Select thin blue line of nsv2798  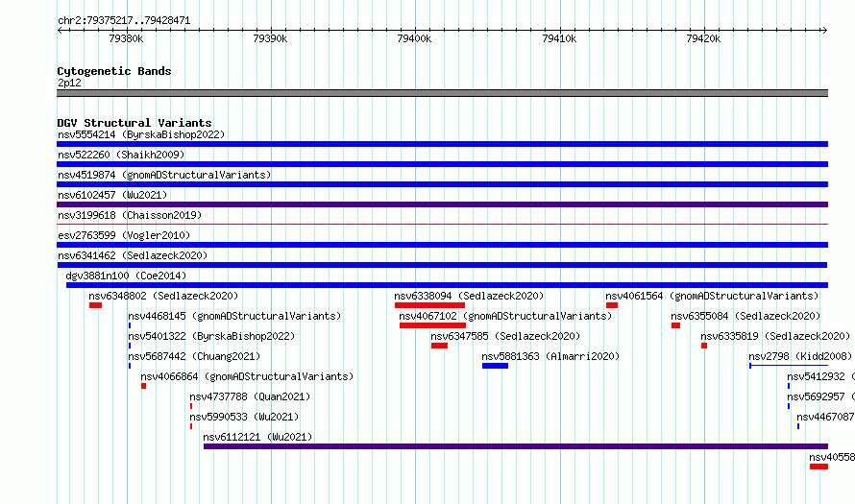click(x=789, y=366)
